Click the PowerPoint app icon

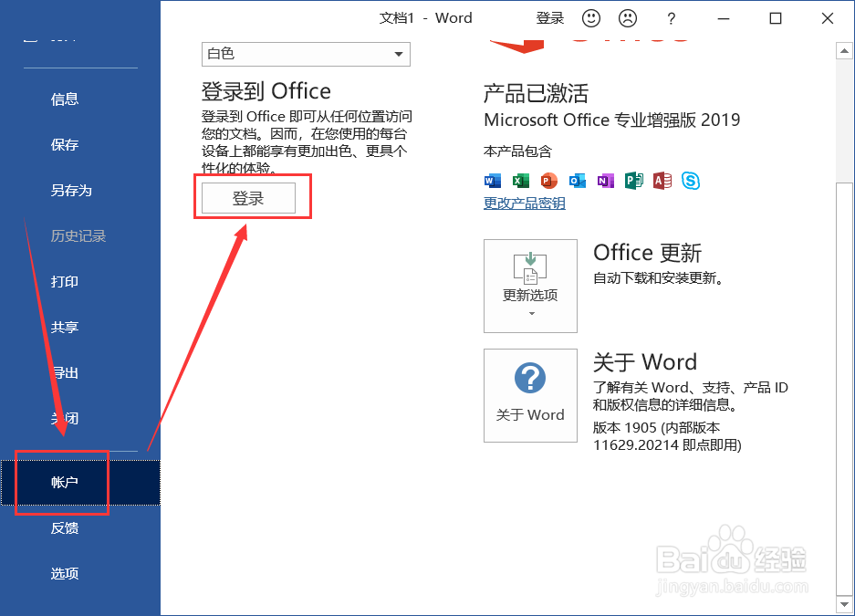[x=549, y=181]
